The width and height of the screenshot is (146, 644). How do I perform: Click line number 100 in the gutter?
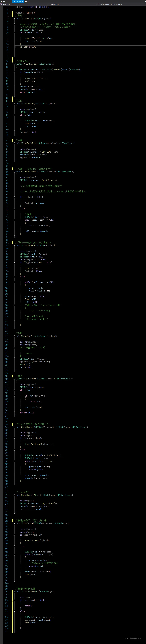click(7, 288)
